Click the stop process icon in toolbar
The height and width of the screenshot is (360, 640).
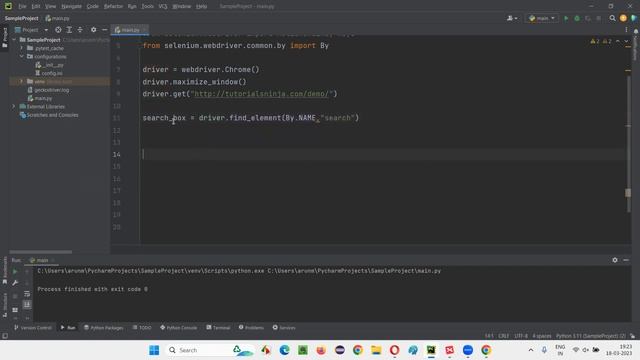click(x=598, y=18)
